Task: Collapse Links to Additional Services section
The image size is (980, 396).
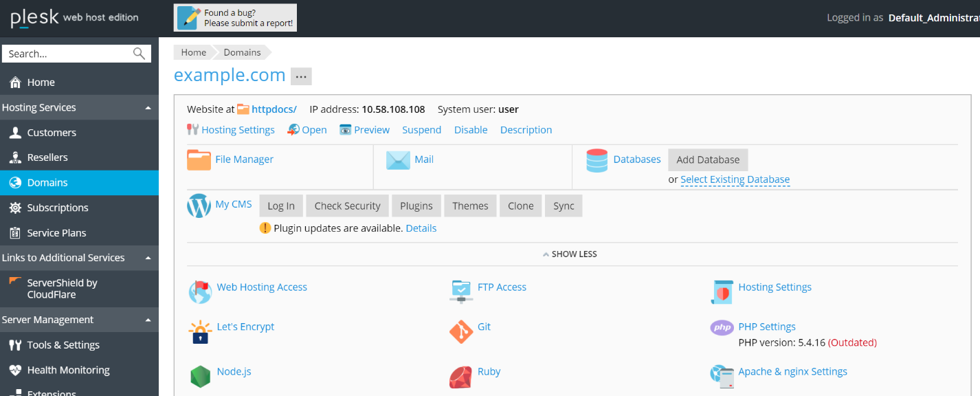Action: click(x=148, y=258)
